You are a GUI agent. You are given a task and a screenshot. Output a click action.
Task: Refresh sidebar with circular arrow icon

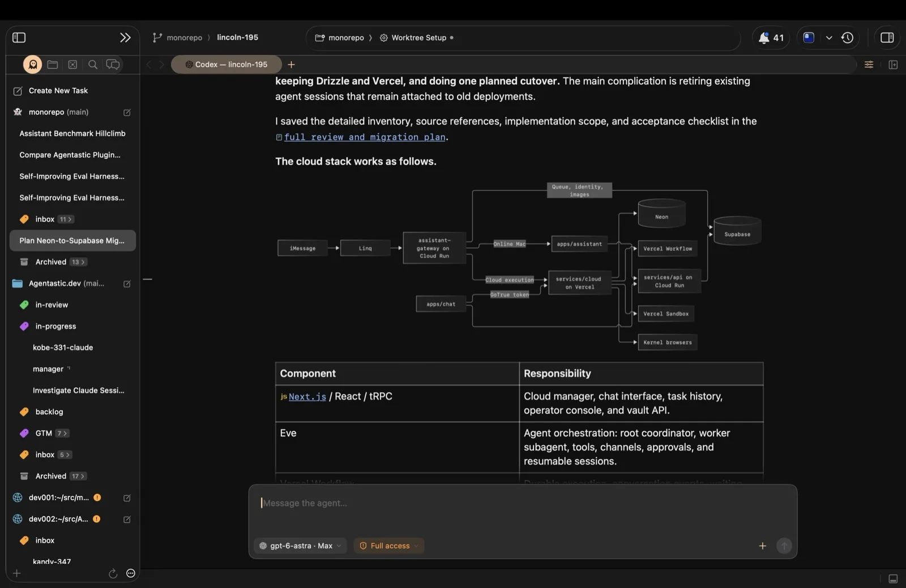tap(113, 573)
